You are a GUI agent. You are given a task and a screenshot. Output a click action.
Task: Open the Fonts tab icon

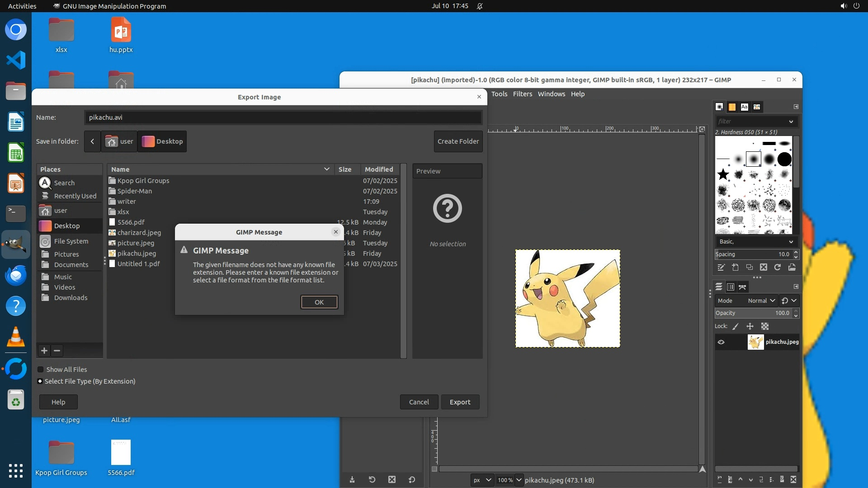[x=744, y=107]
